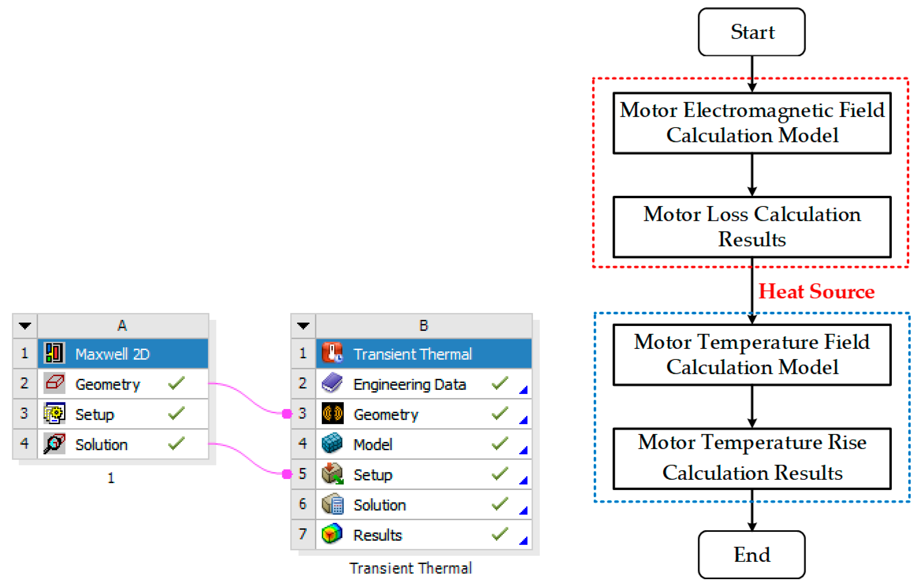The height and width of the screenshot is (588, 921).
Task: Click the Setup icon in system A
Action: 54,413
